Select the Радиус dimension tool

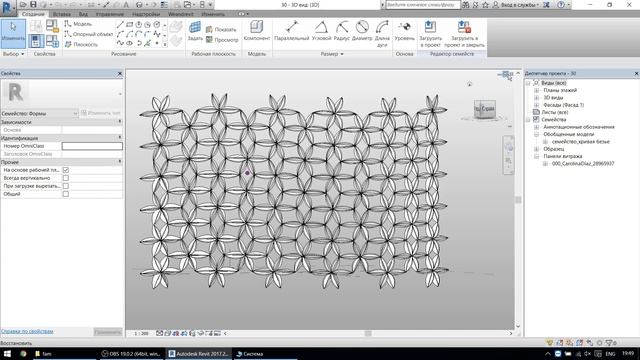tap(342, 31)
